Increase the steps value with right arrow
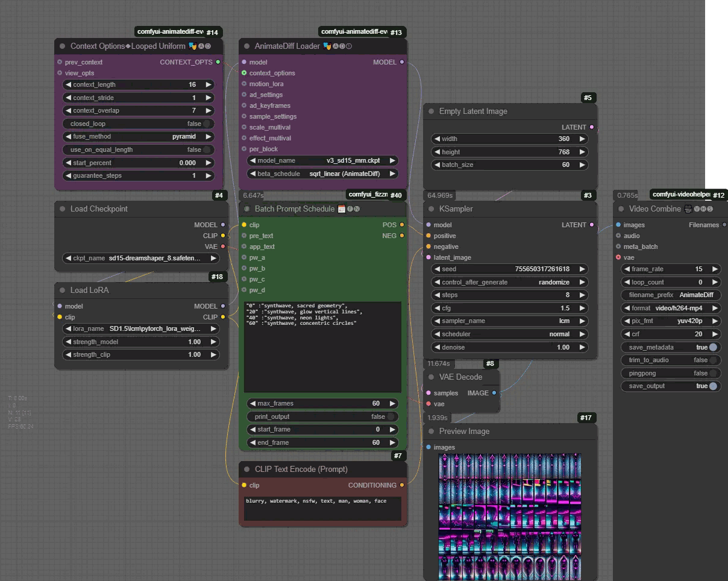 [x=582, y=295]
